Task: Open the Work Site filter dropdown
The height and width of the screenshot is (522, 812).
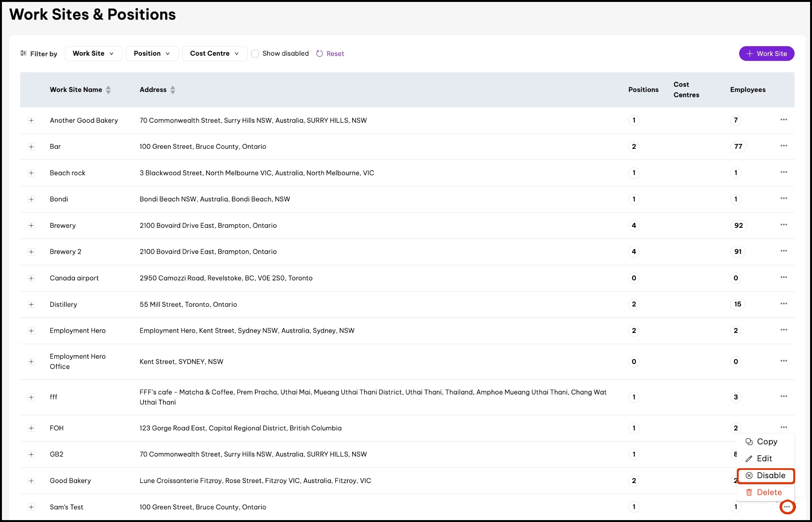Action: tap(93, 53)
